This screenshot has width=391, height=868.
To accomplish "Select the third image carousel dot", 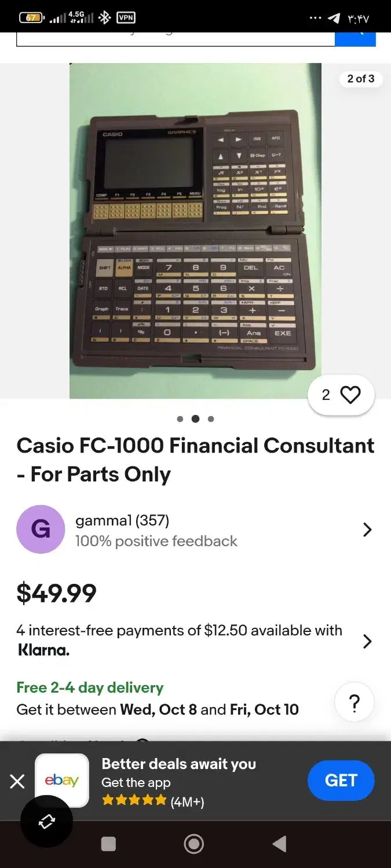I will [211, 419].
